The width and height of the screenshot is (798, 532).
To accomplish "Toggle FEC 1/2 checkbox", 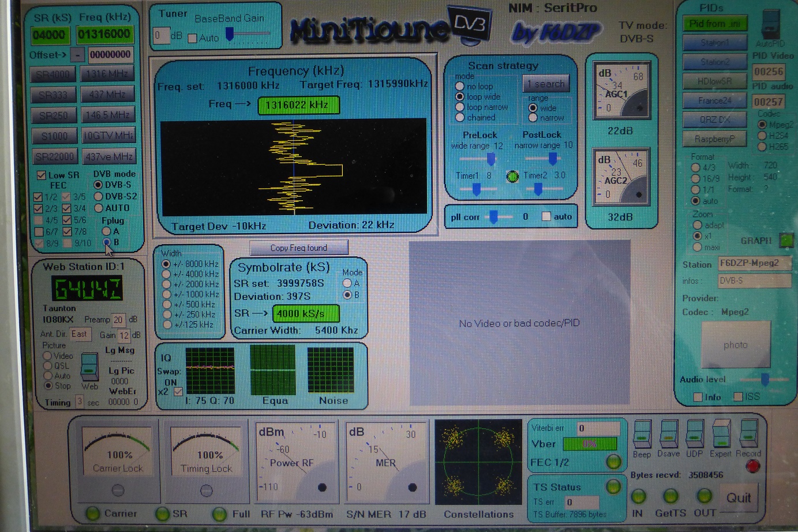I will [38, 197].
